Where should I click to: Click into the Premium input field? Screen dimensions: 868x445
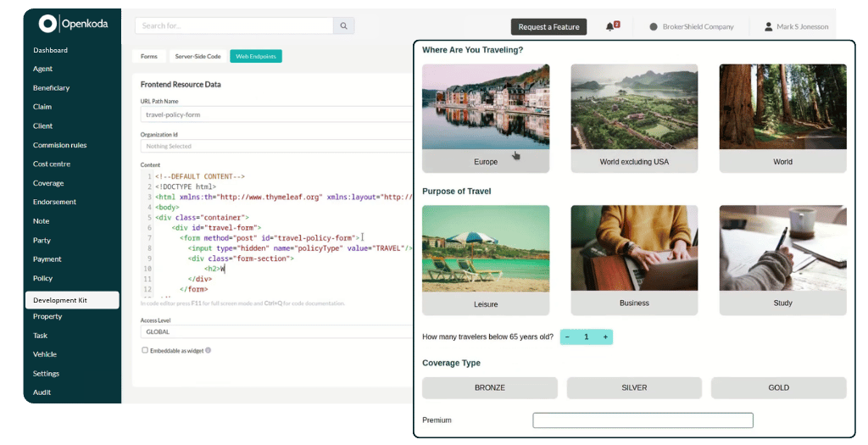coord(643,420)
